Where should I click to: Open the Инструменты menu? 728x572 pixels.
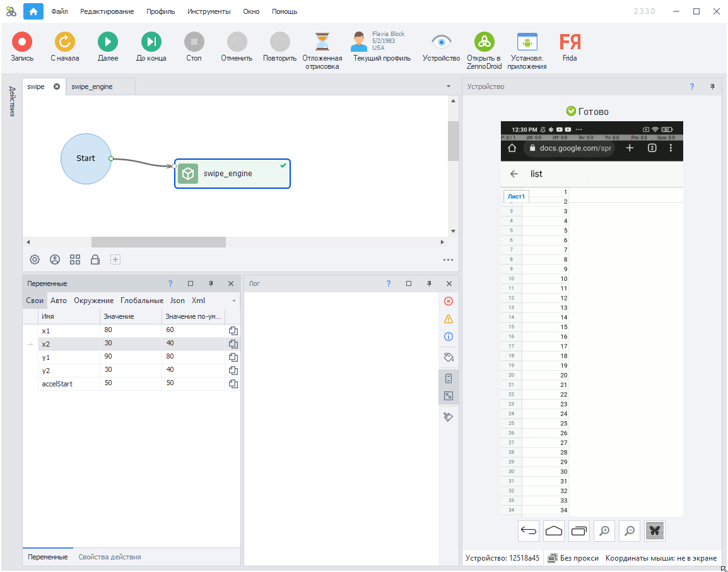click(209, 11)
